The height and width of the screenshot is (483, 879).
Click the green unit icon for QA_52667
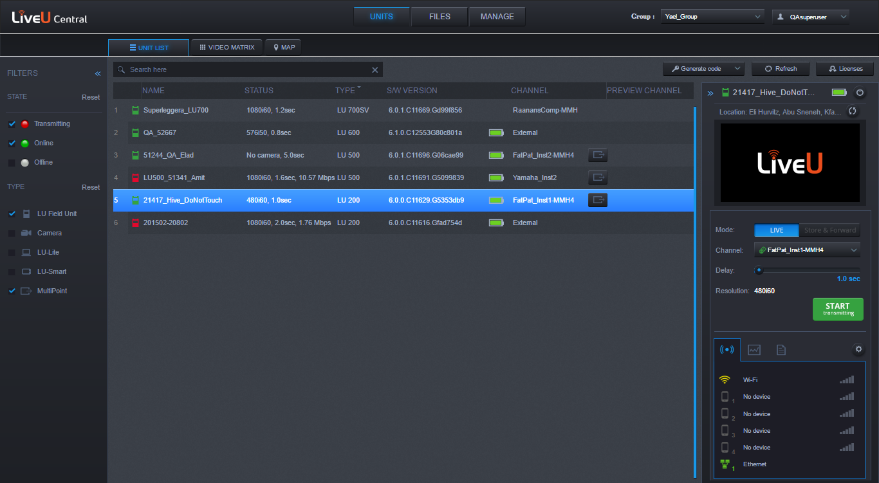coord(135,133)
